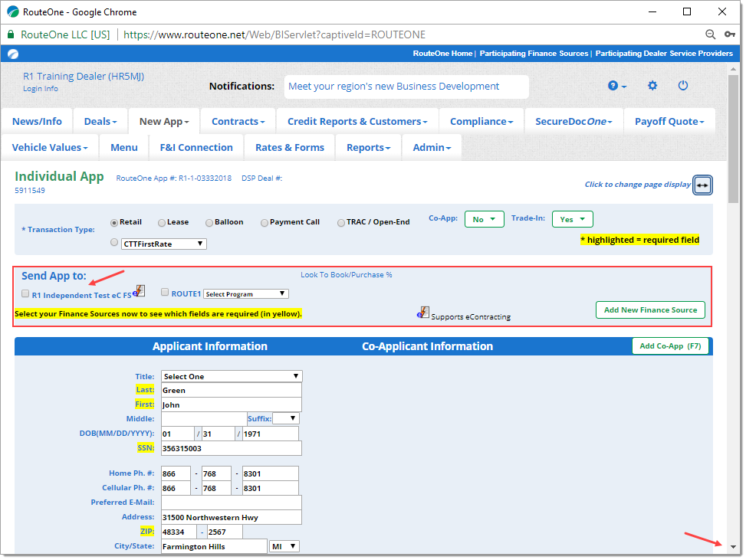Click the SSN input field
Image resolution: width=746 pixels, height=560 pixels.
(x=232, y=448)
